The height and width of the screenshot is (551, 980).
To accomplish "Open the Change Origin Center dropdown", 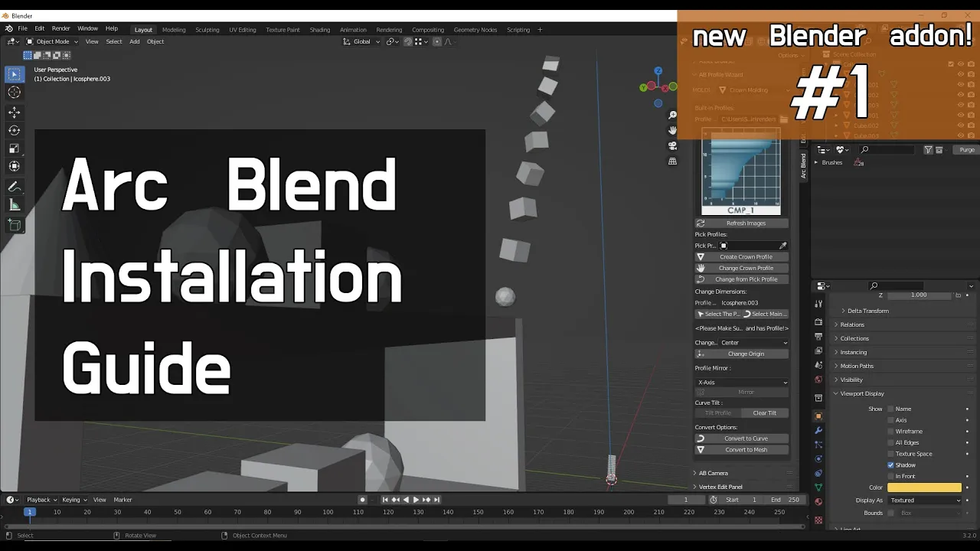I will [753, 343].
